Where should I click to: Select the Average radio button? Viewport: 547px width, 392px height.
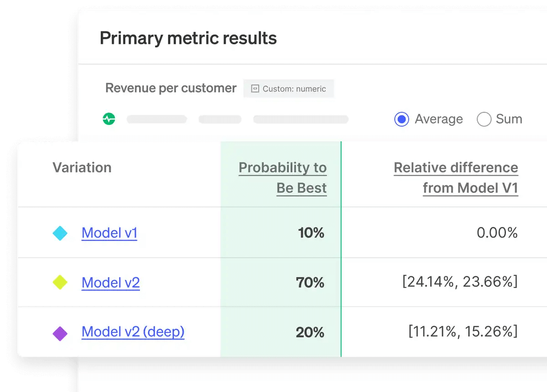(401, 119)
